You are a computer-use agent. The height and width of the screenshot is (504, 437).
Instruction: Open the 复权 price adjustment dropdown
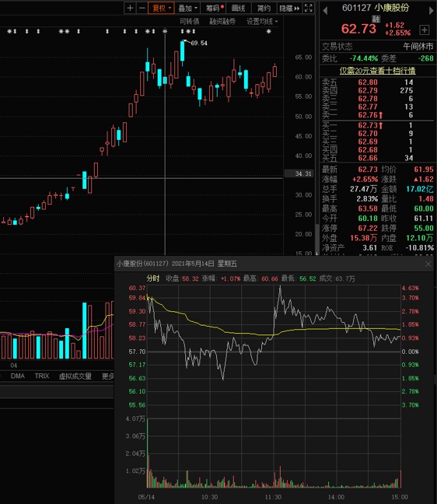tap(161, 8)
